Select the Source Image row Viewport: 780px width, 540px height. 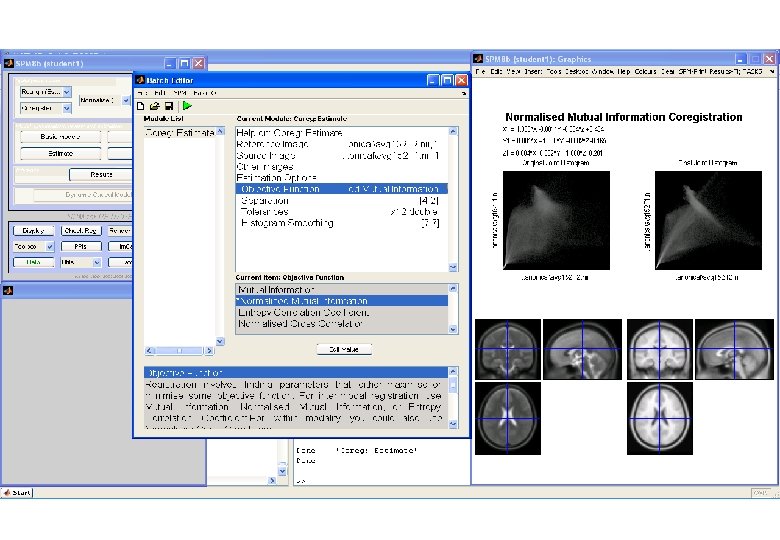(342, 156)
